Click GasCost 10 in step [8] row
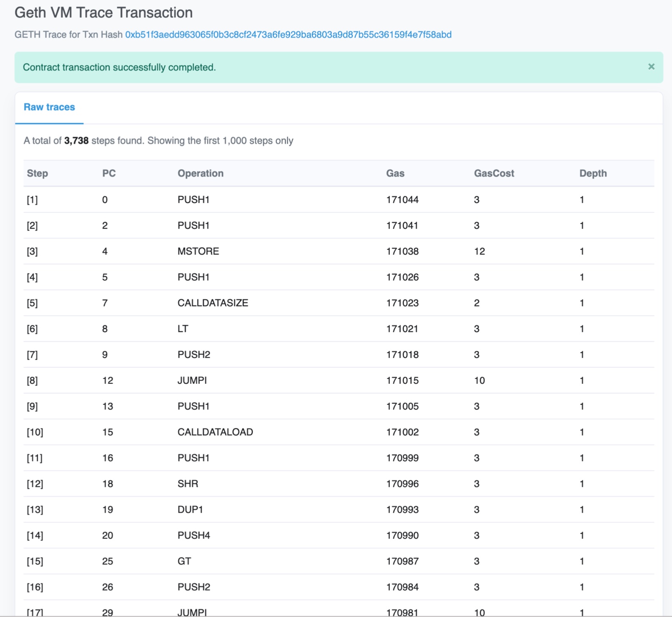Viewport: 672px width, 617px height. pos(479,380)
